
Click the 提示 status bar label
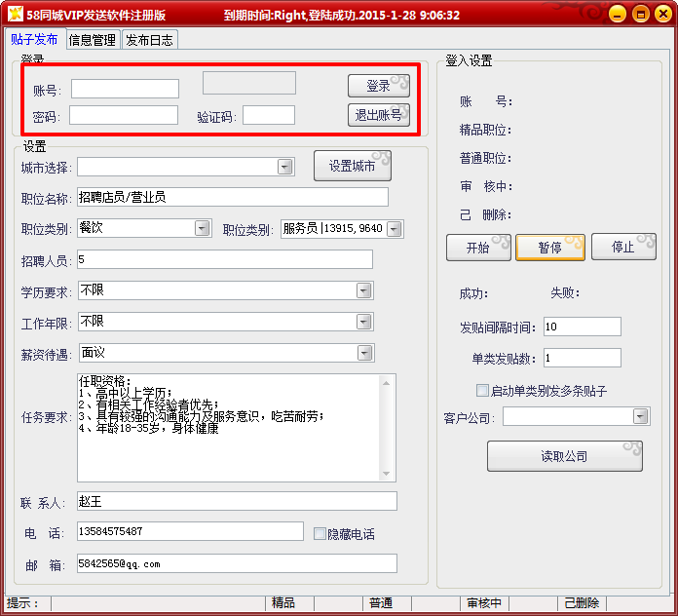23,602
